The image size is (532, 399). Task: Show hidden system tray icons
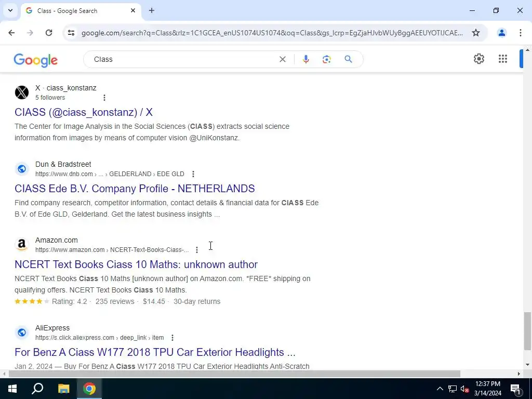440,389
